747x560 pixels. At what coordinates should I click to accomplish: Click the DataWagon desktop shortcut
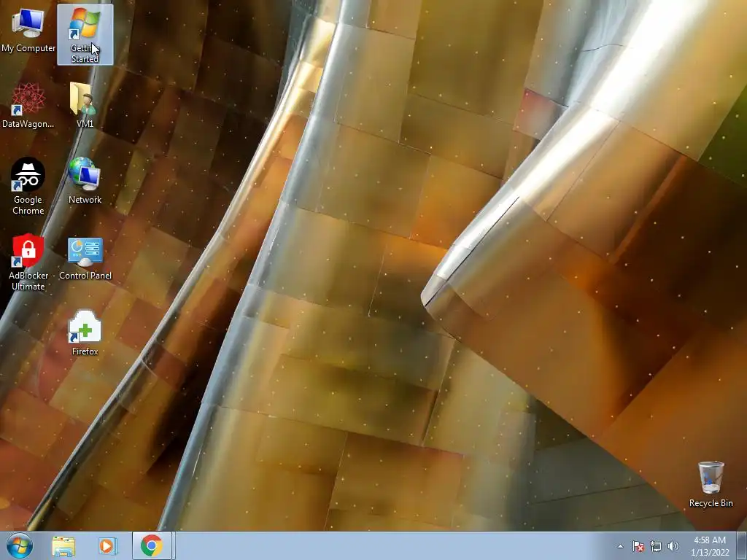click(x=28, y=106)
